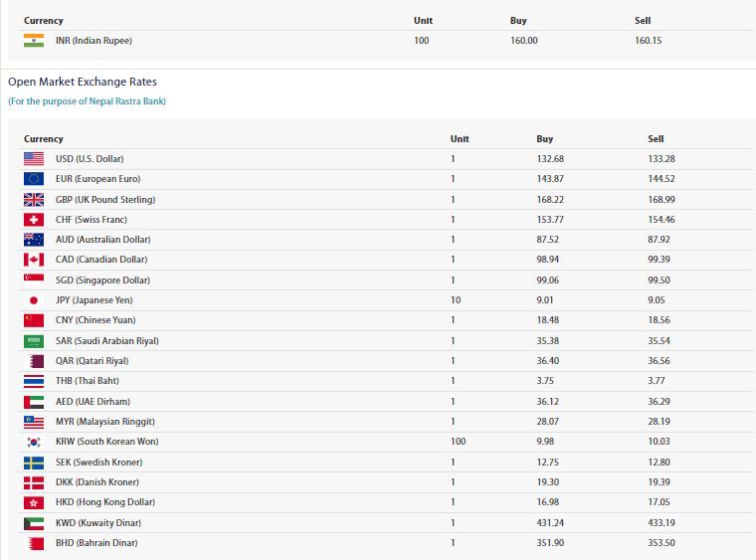Screen dimensions: 756x560
Task: Click the Australian flag icon
Action: [x=34, y=240]
